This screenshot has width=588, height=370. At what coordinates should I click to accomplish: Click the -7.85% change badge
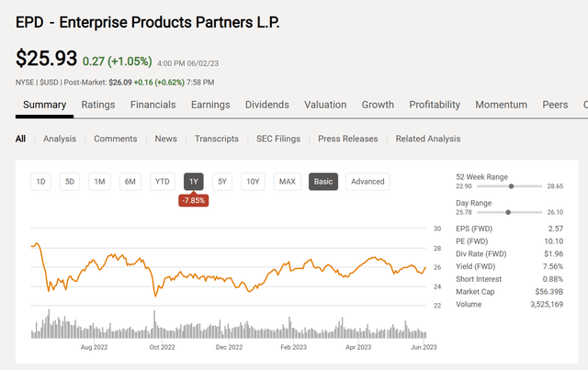[x=194, y=200]
